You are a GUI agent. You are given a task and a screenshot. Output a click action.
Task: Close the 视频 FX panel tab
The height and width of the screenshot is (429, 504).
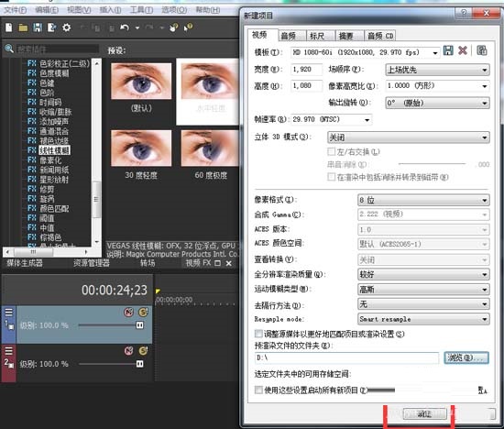tap(229, 263)
